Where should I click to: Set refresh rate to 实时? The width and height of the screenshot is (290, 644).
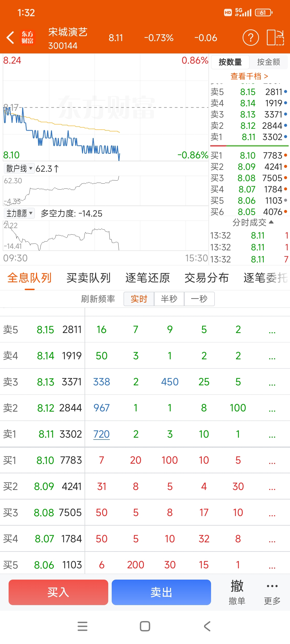tap(139, 299)
